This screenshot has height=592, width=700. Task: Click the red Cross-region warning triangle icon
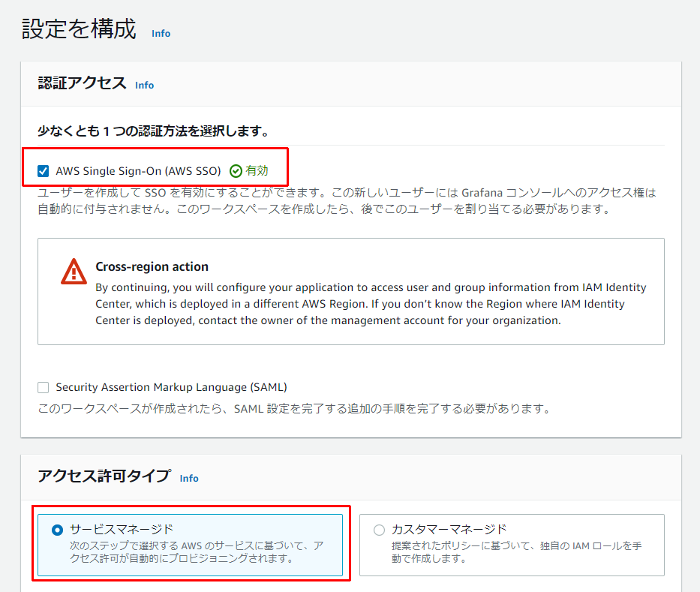(74, 272)
